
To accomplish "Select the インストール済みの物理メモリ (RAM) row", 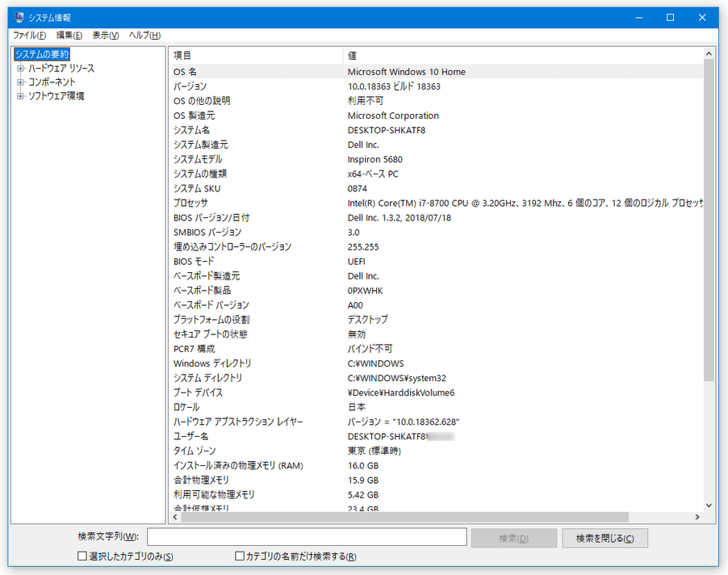I will click(437, 465).
